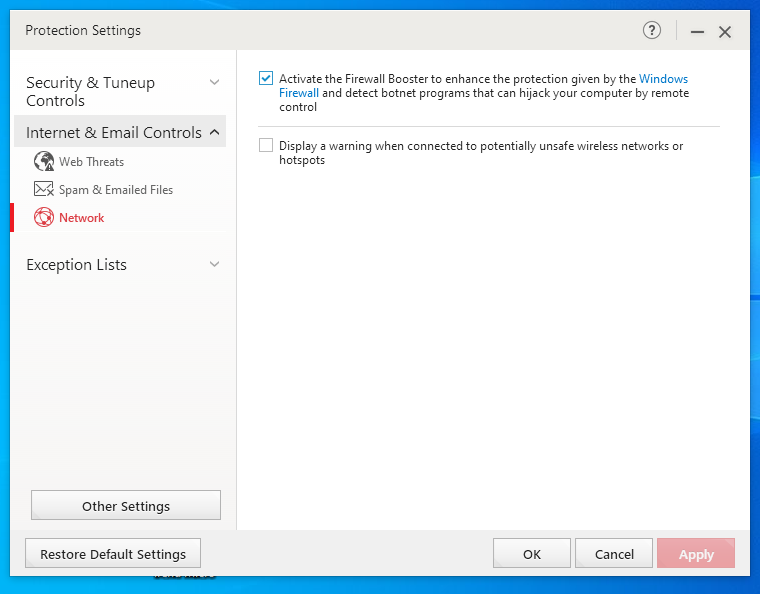Open the Windows Firewall link
760x594 pixels.
tap(663, 79)
